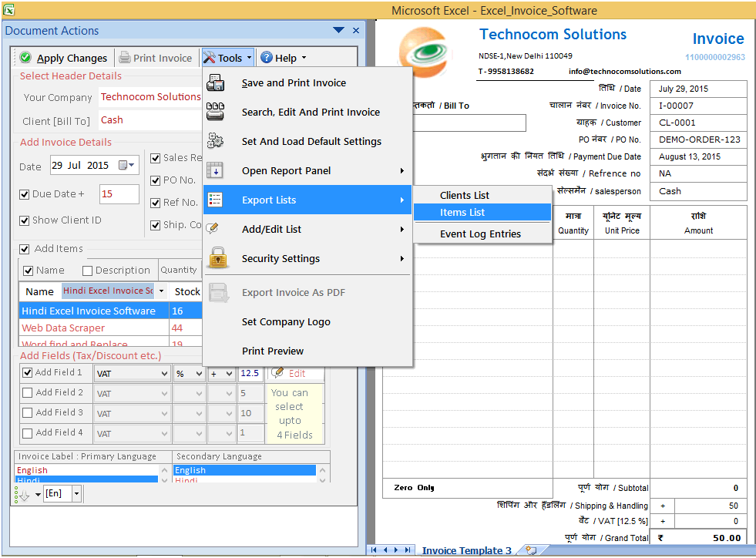Click the Save and Print Invoice icon

click(216, 83)
